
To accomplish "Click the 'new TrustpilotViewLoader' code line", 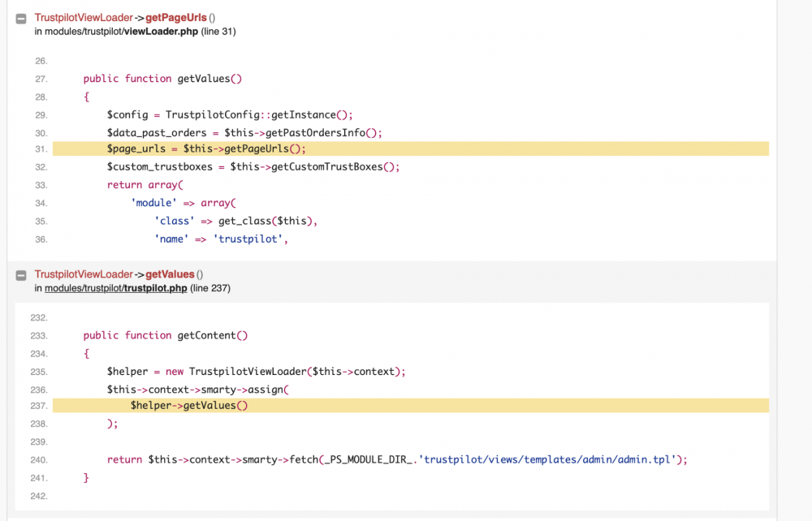I will click(x=256, y=371).
